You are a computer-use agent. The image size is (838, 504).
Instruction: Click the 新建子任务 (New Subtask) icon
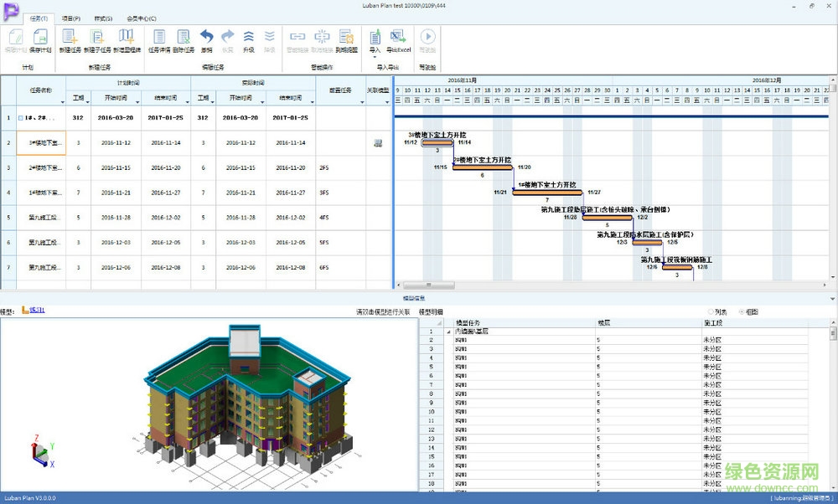click(97, 38)
